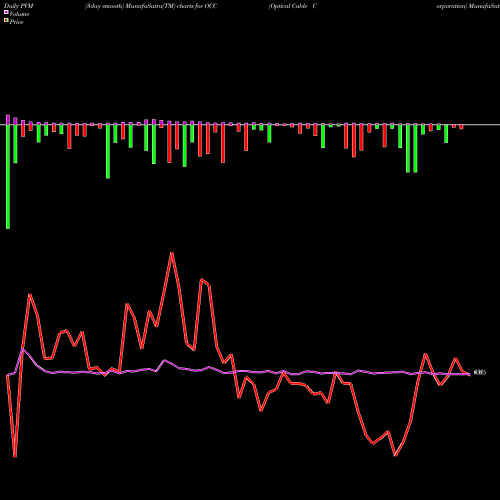Viewport: 500px width, 500px height.
Task: Click the 'Daily PVM' title text
Action: tap(19, 6)
